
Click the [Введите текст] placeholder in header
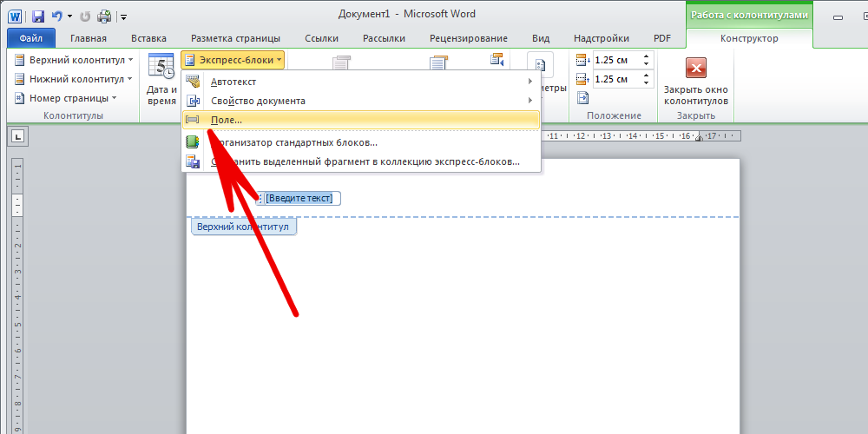pyautogui.click(x=299, y=198)
